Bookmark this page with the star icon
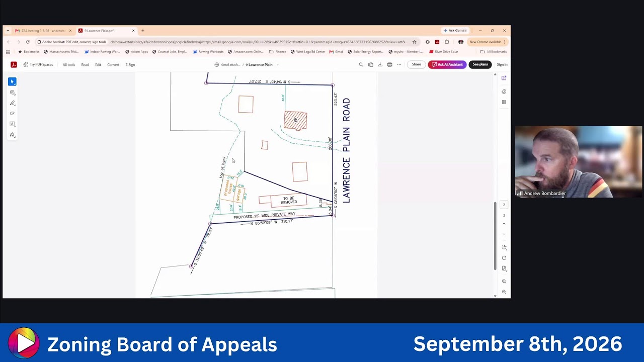 pos(414,42)
